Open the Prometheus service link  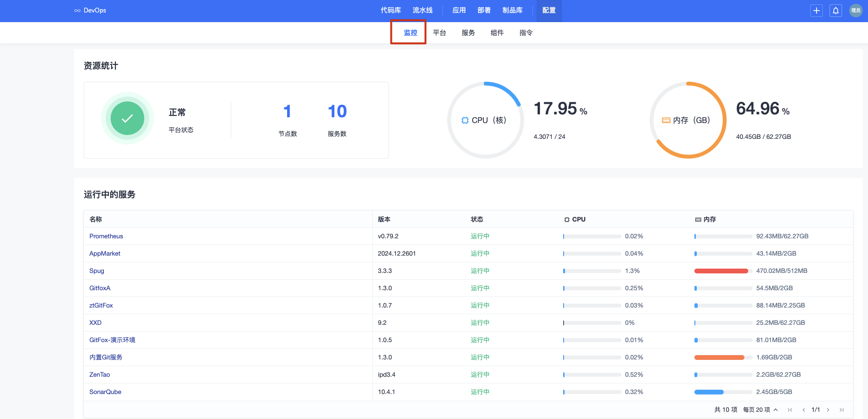[x=106, y=236]
